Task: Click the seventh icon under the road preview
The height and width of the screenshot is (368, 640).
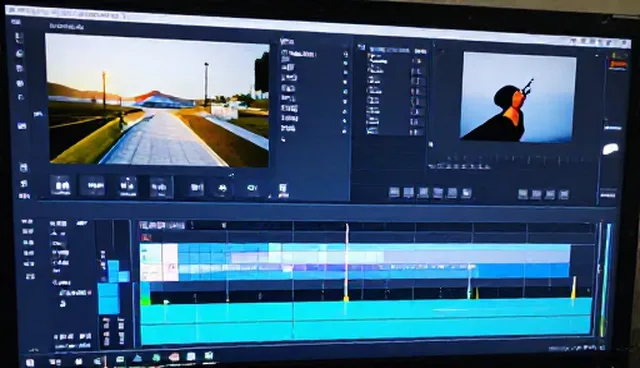Action: tap(252, 188)
